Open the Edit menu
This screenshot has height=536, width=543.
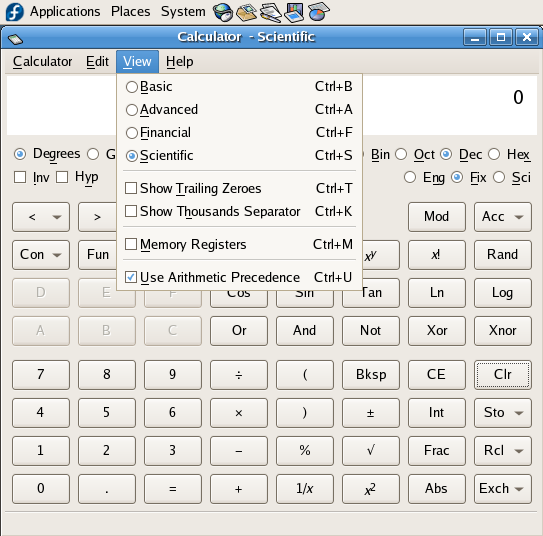point(97,62)
